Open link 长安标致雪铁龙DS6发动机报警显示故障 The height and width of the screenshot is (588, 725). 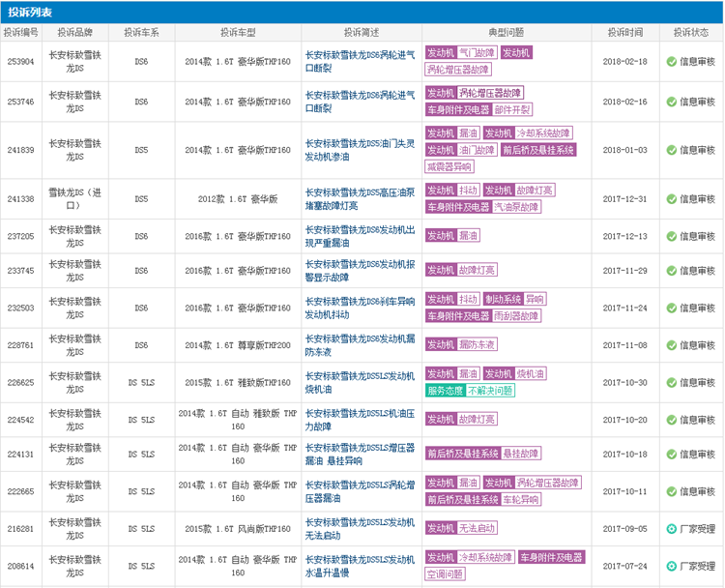(x=360, y=271)
